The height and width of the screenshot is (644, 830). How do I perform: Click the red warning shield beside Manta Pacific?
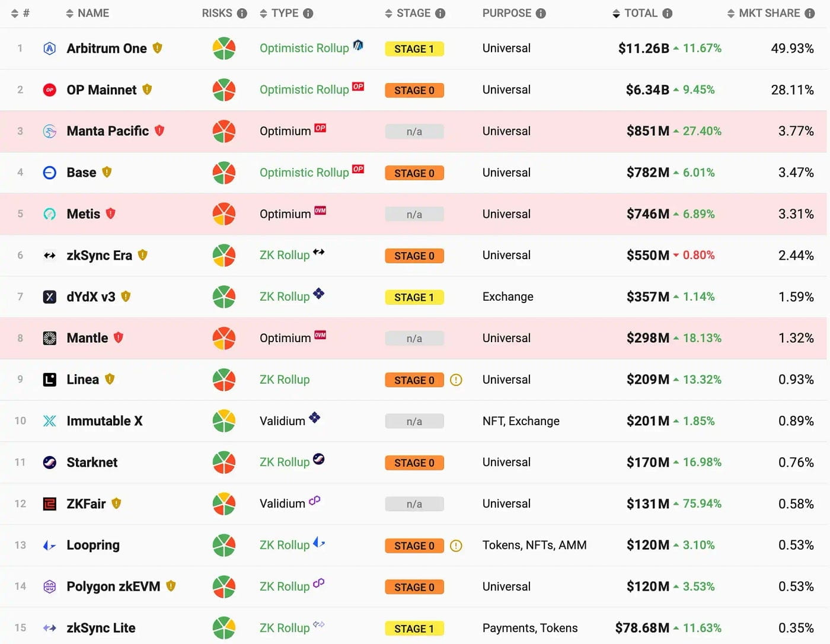tap(159, 130)
